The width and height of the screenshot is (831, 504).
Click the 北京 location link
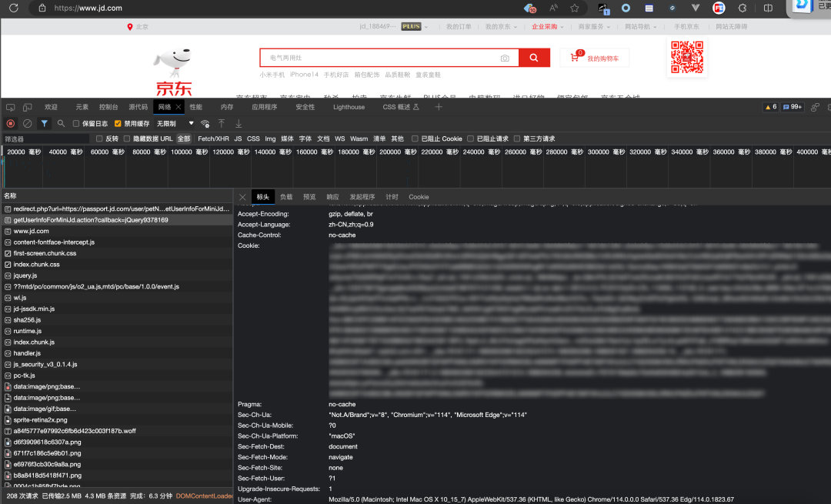[137, 26]
